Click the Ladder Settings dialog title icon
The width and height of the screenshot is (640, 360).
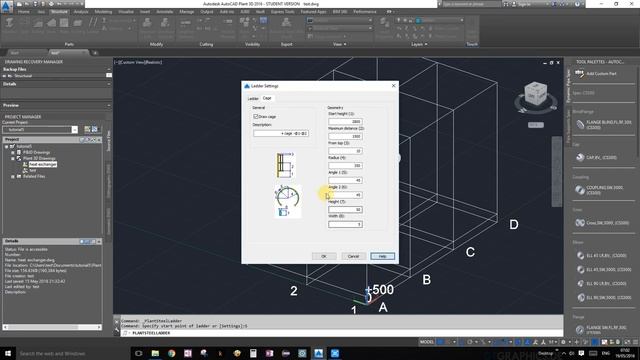(x=247, y=86)
